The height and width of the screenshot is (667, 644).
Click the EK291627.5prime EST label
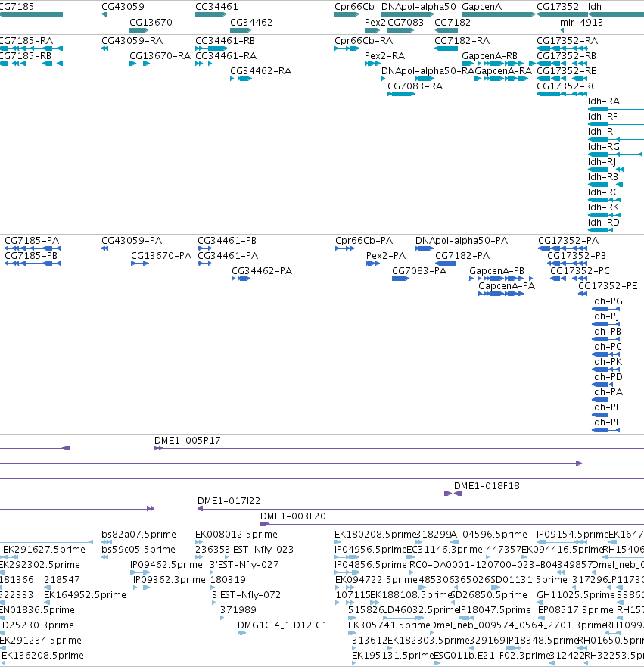[44, 550]
